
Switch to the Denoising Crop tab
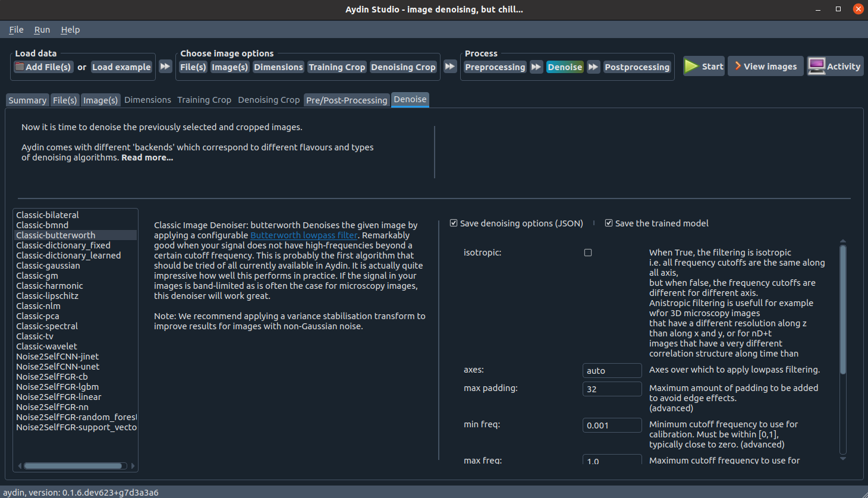point(269,100)
